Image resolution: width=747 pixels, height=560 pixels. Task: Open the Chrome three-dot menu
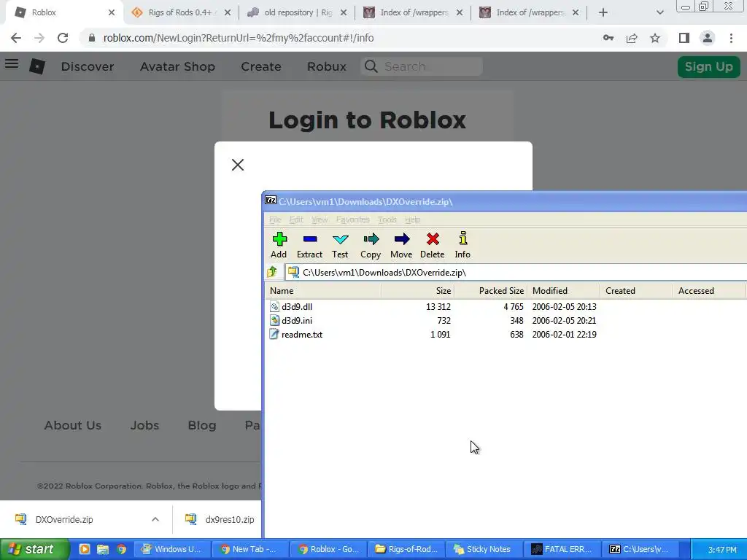click(731, 38)
